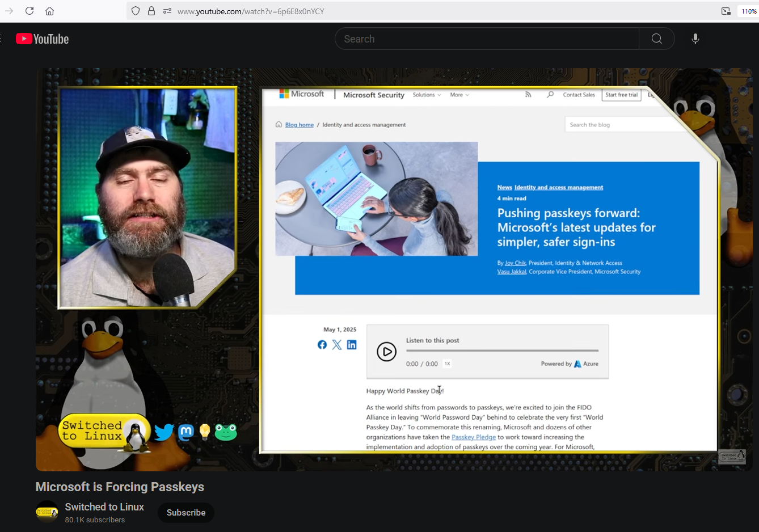
Task: Run search with magnifier button
Action: tap(657, 39)
